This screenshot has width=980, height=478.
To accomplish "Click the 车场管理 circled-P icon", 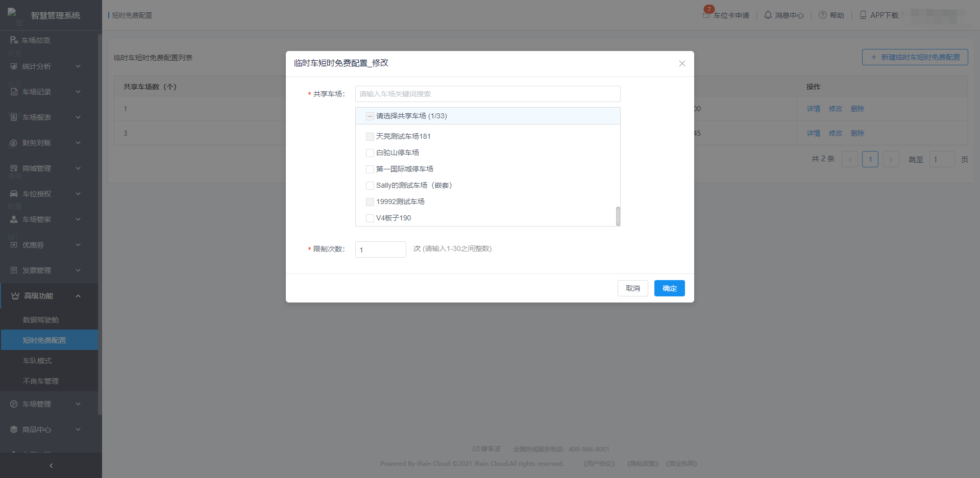I will tap(14, 404).
